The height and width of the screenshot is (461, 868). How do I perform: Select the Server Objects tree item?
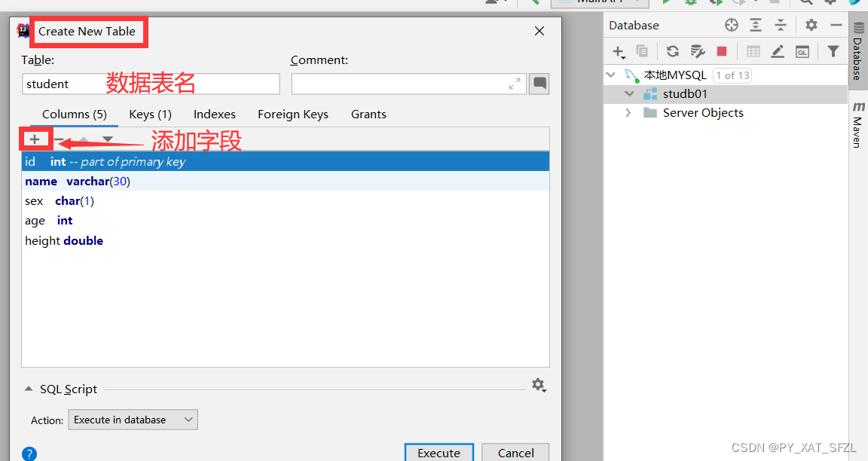coord(703,113)
